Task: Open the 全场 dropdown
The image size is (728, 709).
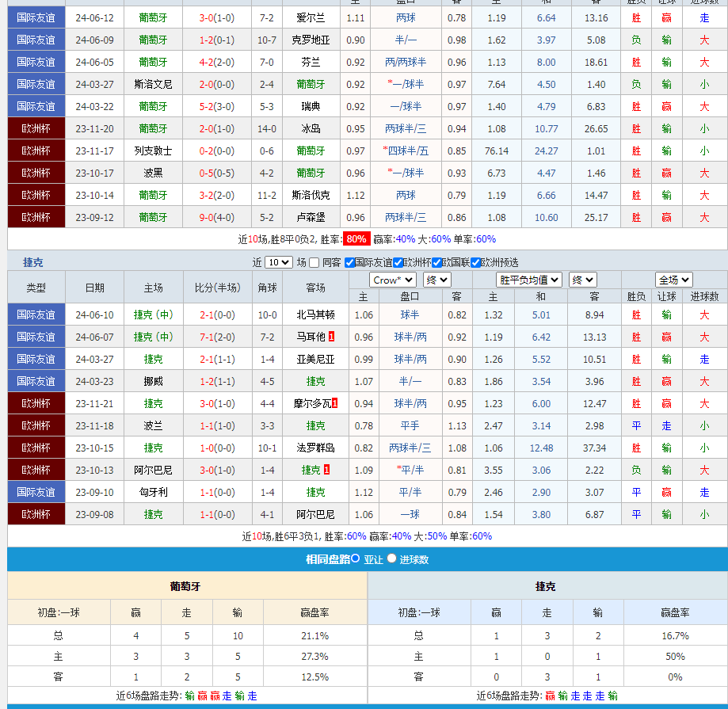Action: pyautogui.click(x=673, y=280)
